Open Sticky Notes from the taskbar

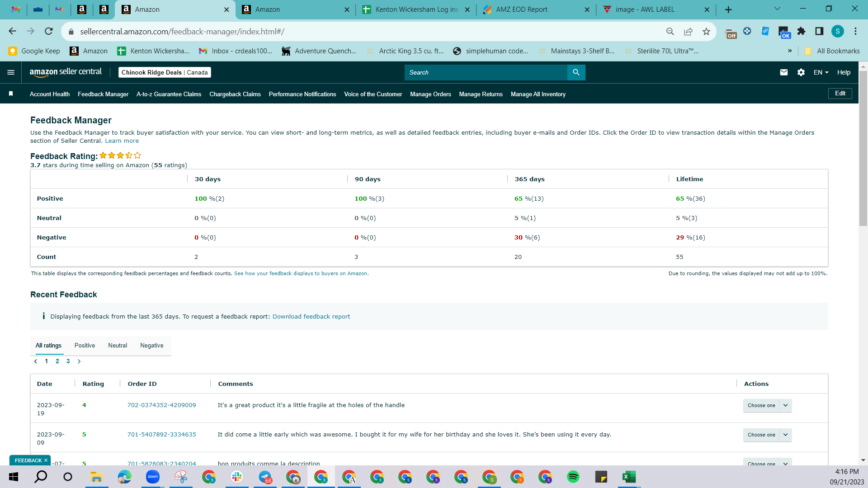tap(601, 477)
